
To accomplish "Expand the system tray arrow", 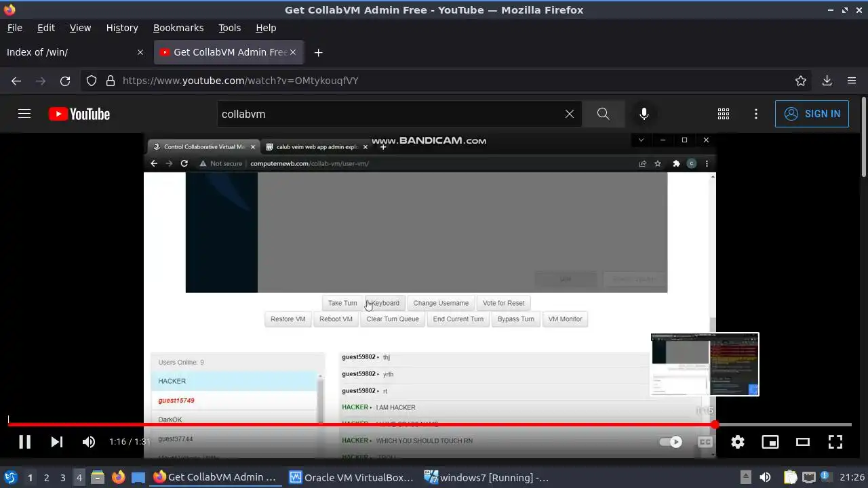I will point(745,477).
